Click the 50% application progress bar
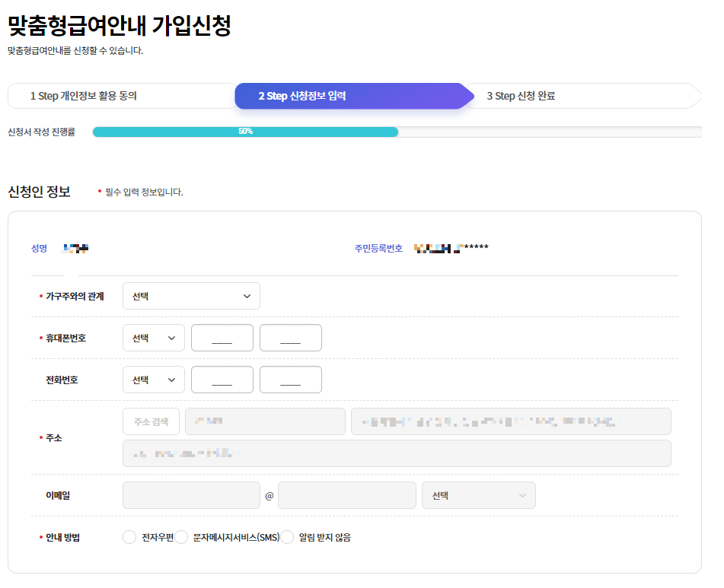724x588 pixels. pyautogui.click(x=245, y=131)
